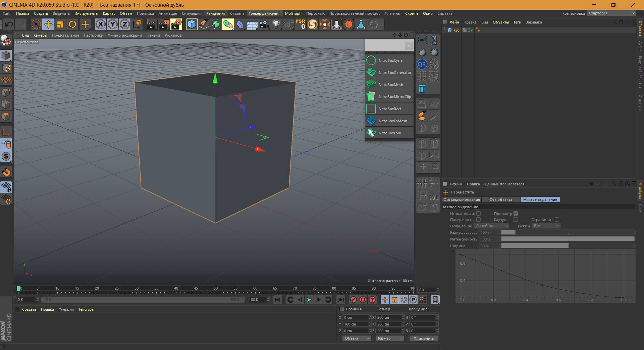The image size is (644, 350).
Task: Open the MoGraph menu
Action: 293,13
